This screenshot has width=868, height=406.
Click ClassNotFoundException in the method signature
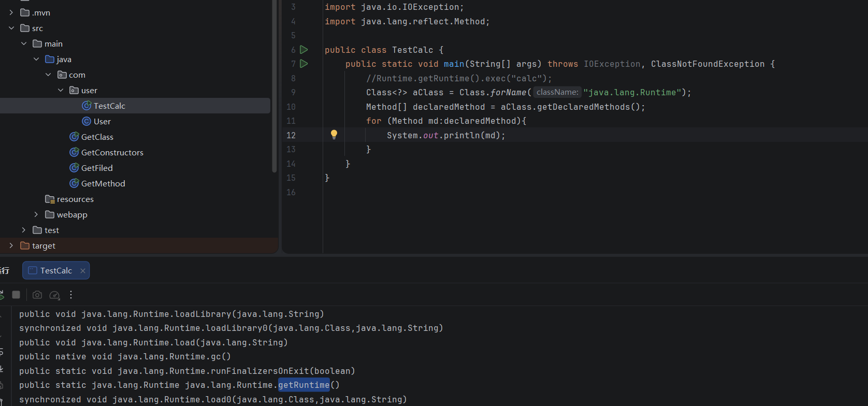click(707, 64)
